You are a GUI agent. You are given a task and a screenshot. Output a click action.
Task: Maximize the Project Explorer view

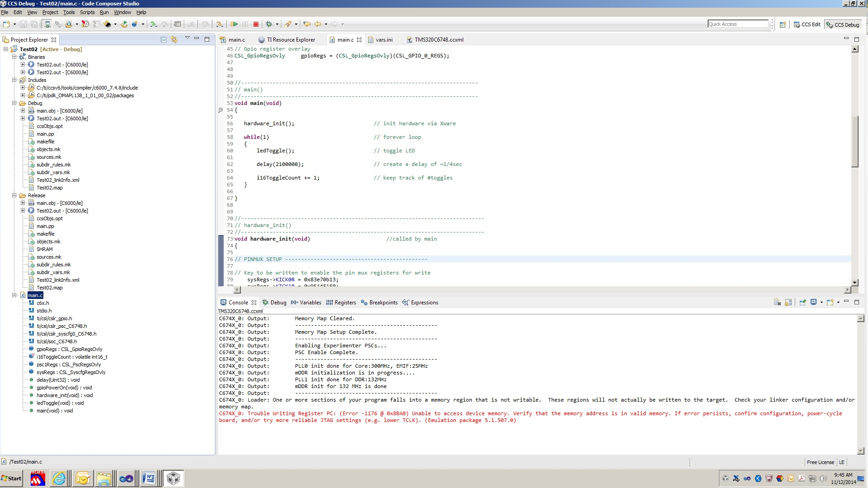click(x=207, y=39)
